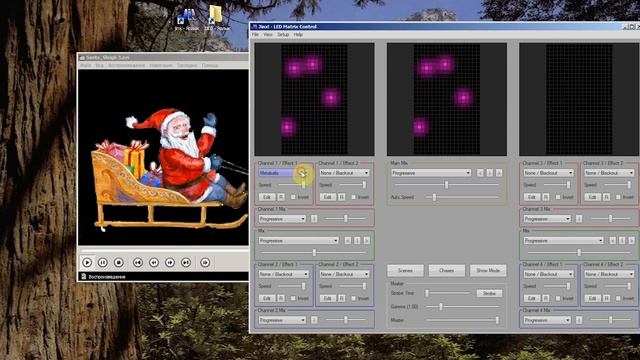Open the Воспроизведение menu in the media player

pos(127,65)
